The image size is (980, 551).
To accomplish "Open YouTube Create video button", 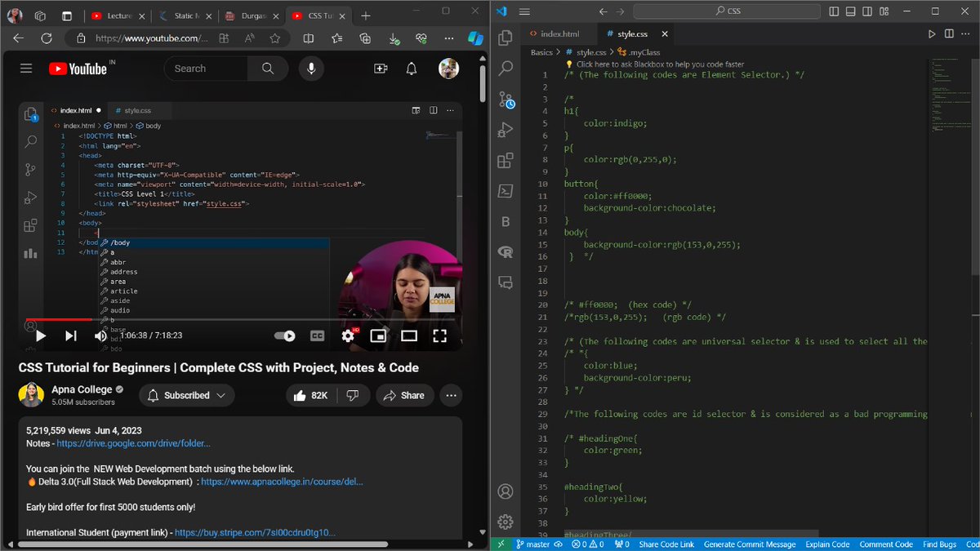I will [381, 69].
